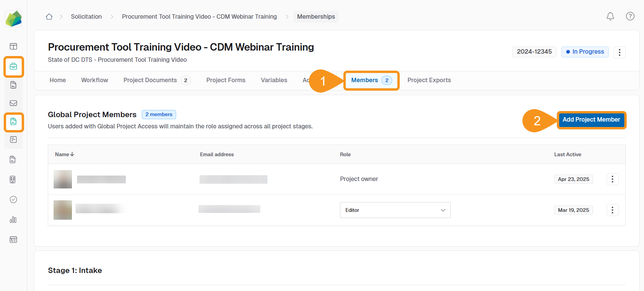
Task: Open the help question mark icon
Action: [630, 16]
